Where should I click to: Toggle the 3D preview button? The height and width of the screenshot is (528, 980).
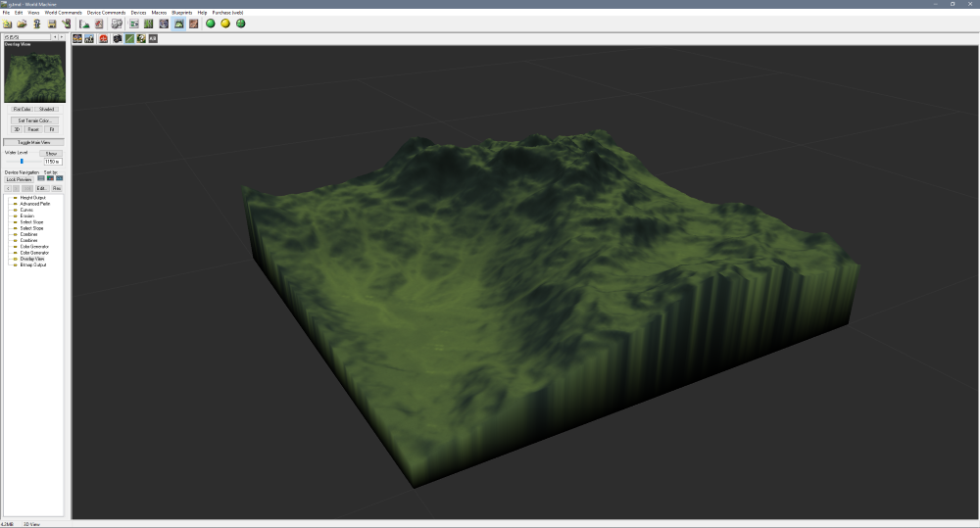[x=17, y=129]
